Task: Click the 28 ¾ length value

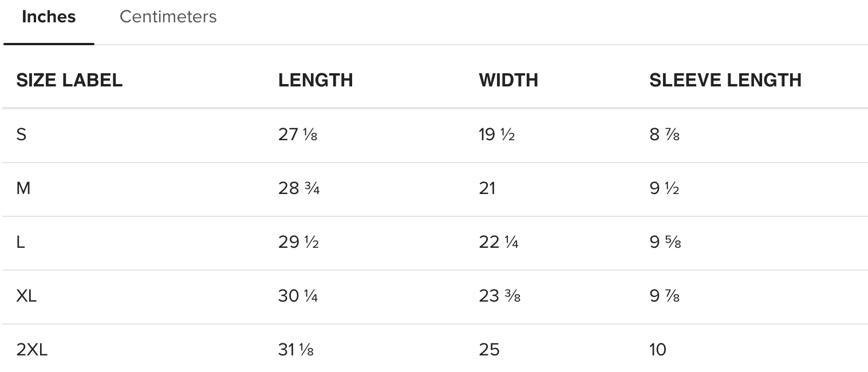Action: pos(299,188)
